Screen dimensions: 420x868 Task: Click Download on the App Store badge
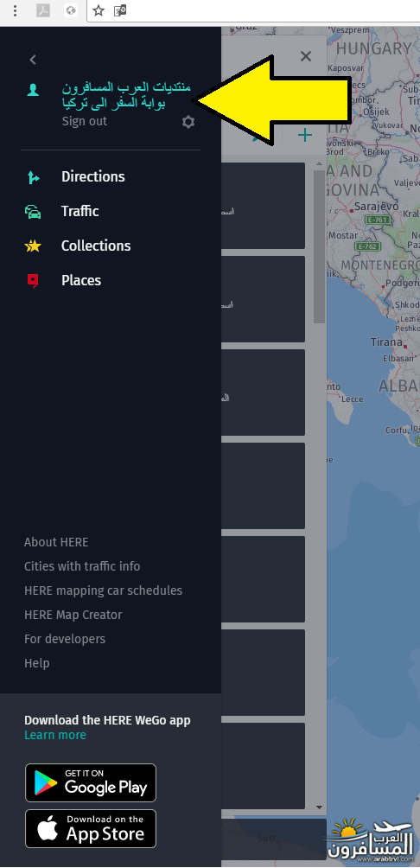[x=91, y=829]
